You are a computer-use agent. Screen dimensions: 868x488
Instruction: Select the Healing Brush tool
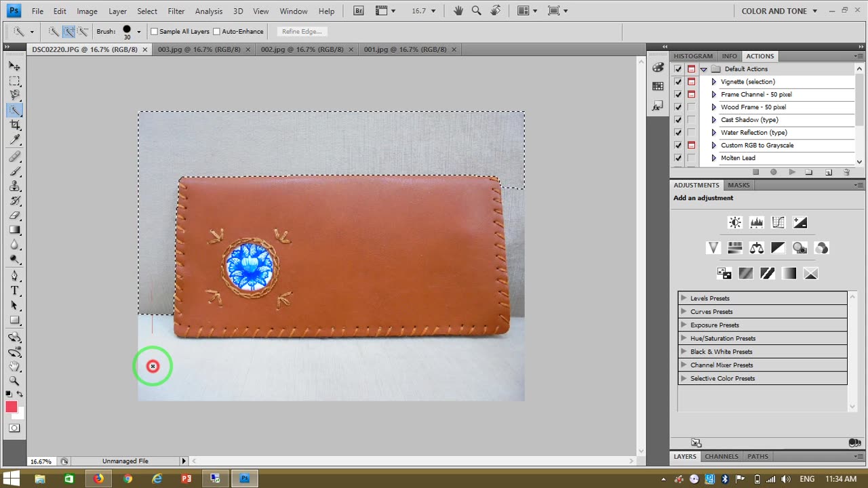[x=14, y=157]
